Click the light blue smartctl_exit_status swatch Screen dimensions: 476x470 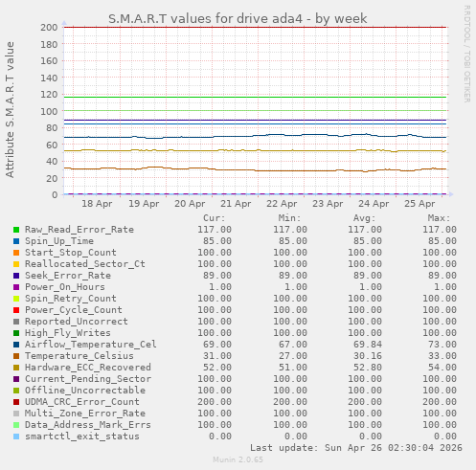(x=16, y=436)
